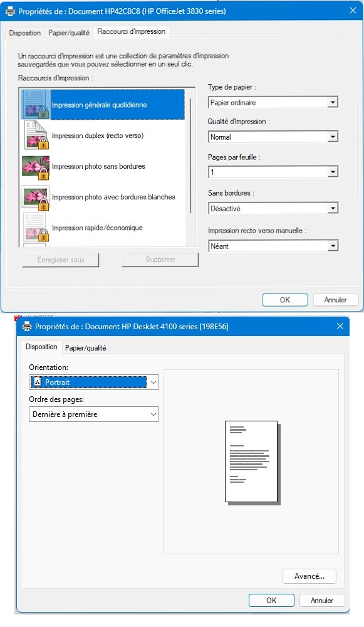This screenshot has height=627, width=364.
Task: Select Impression photo avec bordures blanches icon
Action: (36, 198)
